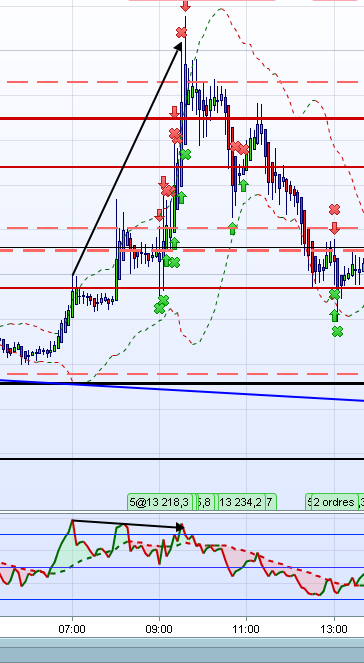Open the '2 ordres' order label
Screen dimensions: 364x663
click(334, 502)
